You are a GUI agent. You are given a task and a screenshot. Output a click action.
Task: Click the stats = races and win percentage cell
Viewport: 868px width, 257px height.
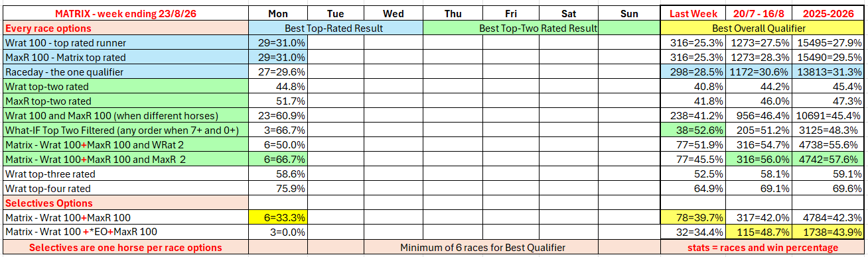763,248
